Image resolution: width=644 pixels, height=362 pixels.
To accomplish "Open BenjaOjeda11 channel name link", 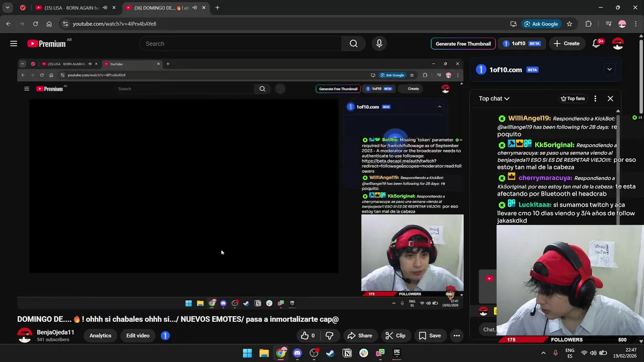I will click(55, 332).
